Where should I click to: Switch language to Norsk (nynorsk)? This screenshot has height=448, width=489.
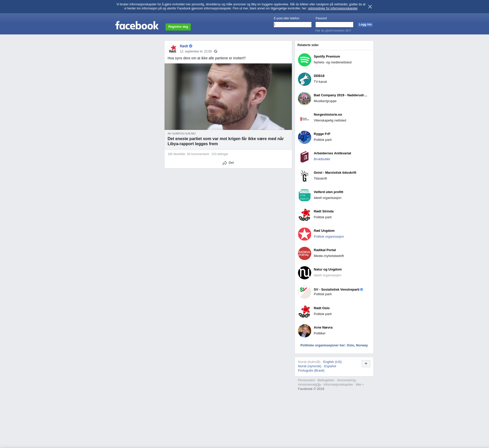[310, 366]
